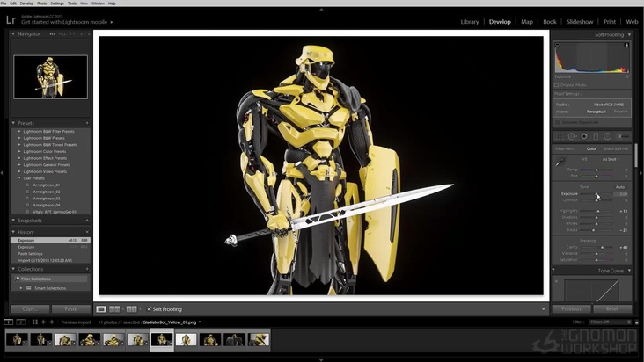This screenshot has width=644, height=362.
Task: Expand Lightroom Color Presets folder
Action: 19,151
